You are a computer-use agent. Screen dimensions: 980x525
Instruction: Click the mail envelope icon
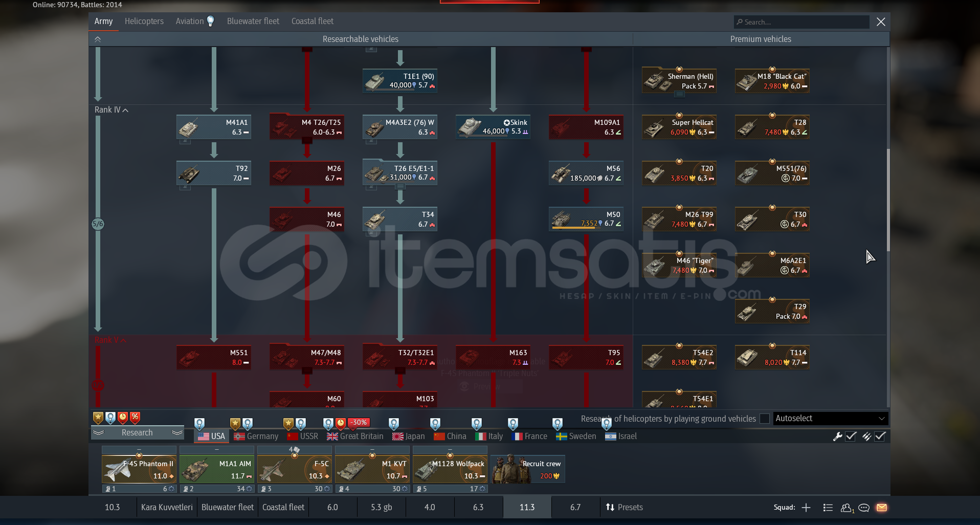click(x=881, y=508)
